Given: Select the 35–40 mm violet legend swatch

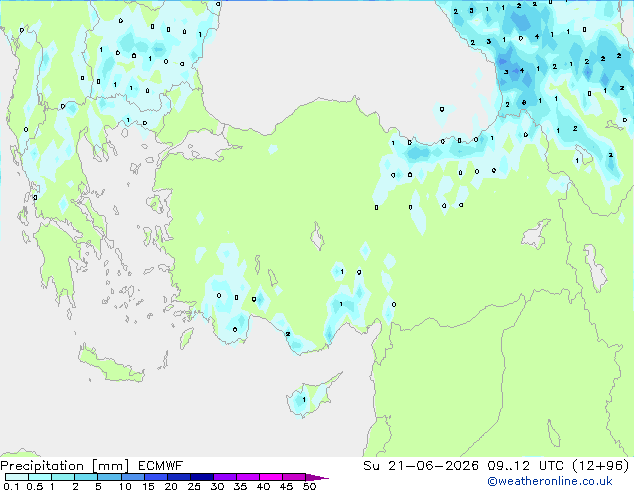Looking at the screenshot, I should [247, 477].
